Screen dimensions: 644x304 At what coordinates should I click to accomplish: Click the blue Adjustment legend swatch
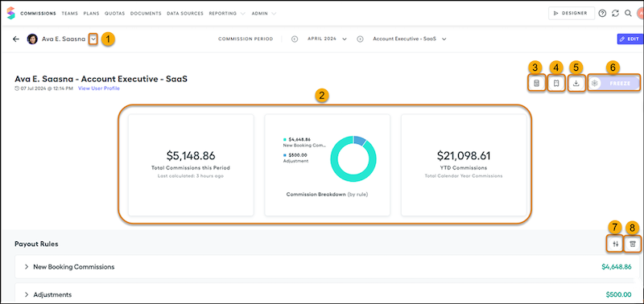(284, 155)
